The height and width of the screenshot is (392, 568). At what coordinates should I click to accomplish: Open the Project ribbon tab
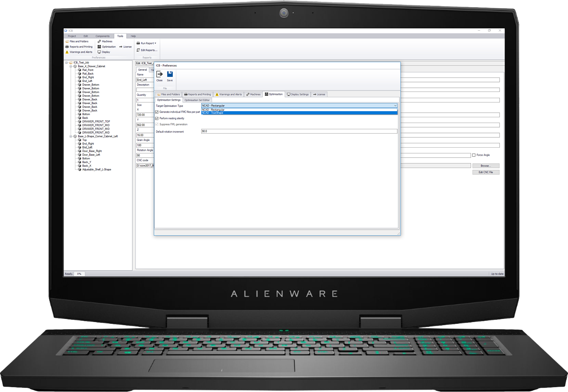point(72,36)
